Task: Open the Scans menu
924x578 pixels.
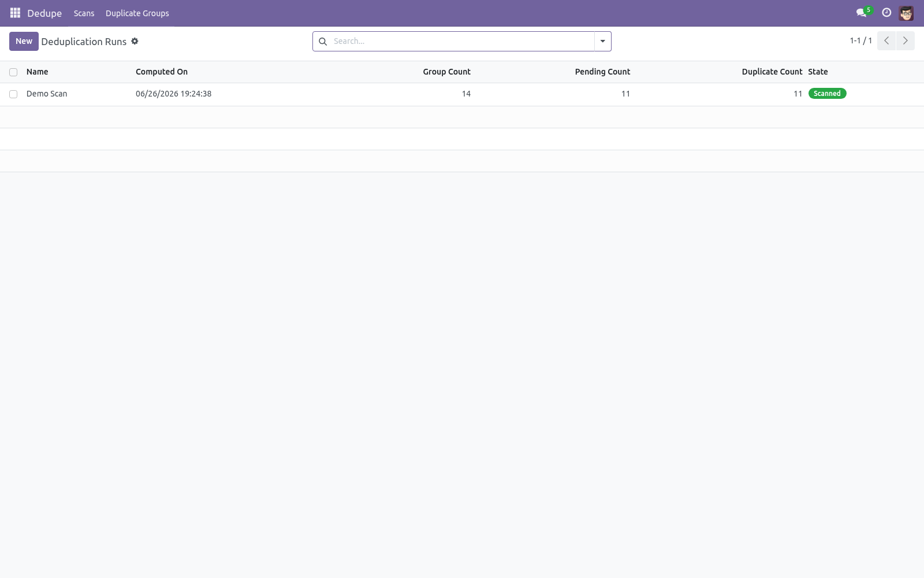Action: (x=84, y=13)
